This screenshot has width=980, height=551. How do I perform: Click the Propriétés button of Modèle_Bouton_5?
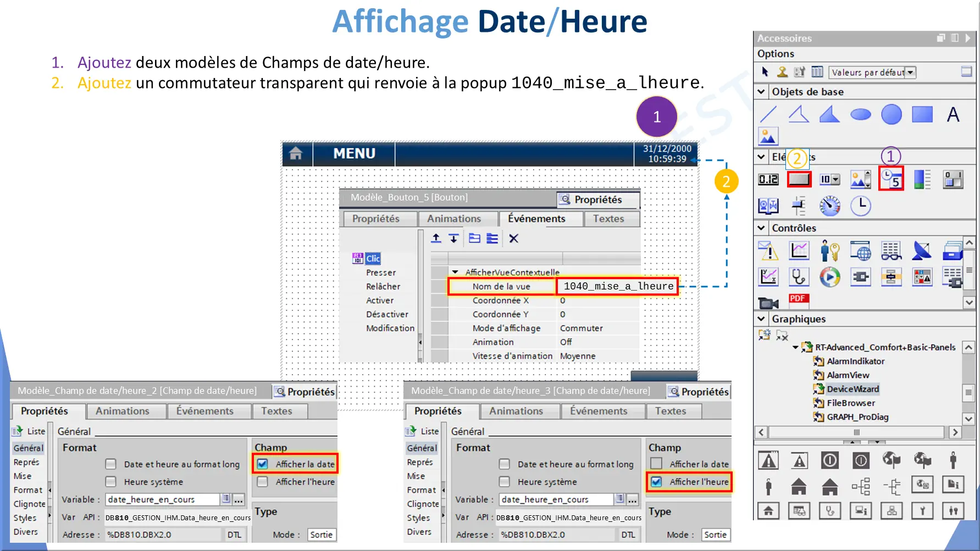tap(598, 199)
